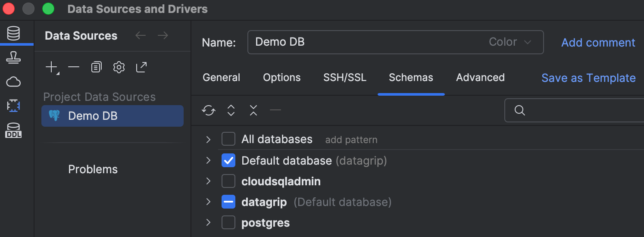Click the Data Sources panel title

(x=81, y=36)
